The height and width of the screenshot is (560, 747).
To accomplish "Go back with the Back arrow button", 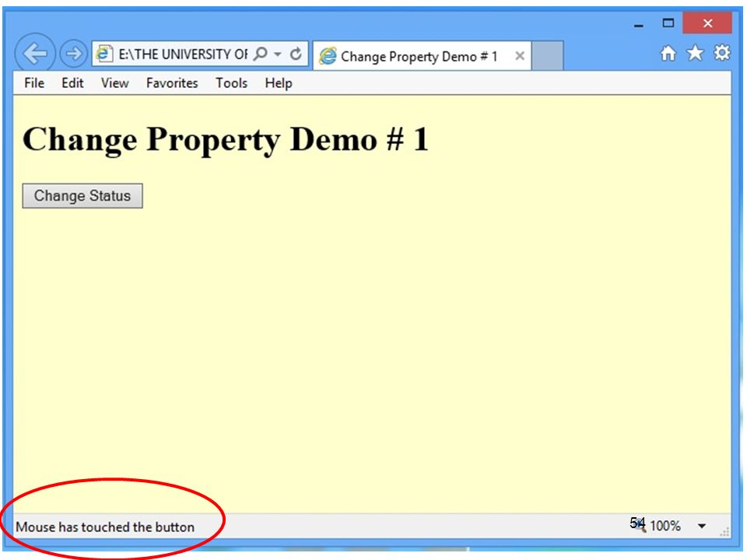I will [35, 54].
